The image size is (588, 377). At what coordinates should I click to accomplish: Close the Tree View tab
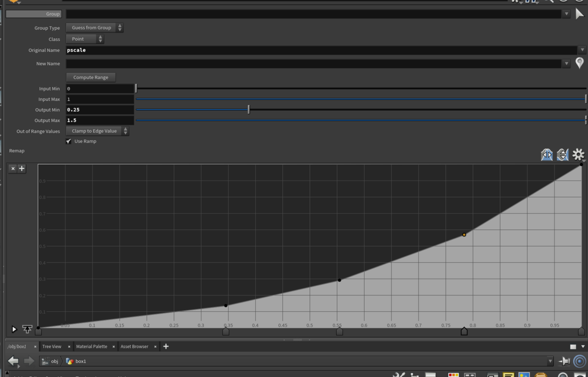click(x=69, y=347)
